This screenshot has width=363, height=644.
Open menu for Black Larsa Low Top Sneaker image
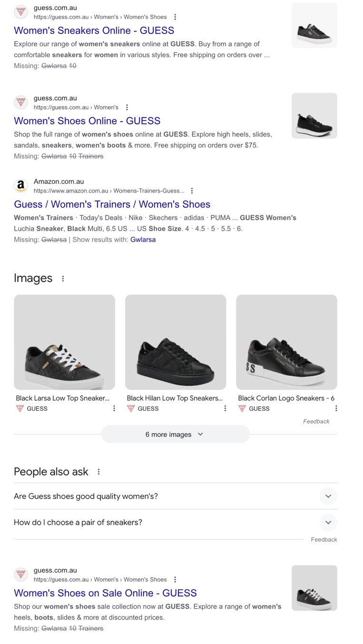[x=114, y=408]
